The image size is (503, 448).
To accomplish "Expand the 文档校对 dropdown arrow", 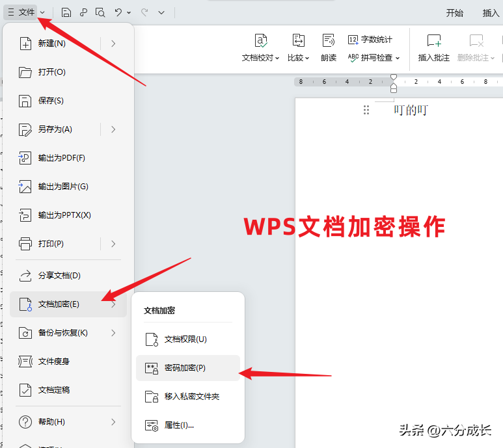I will (x=277, y=59).
